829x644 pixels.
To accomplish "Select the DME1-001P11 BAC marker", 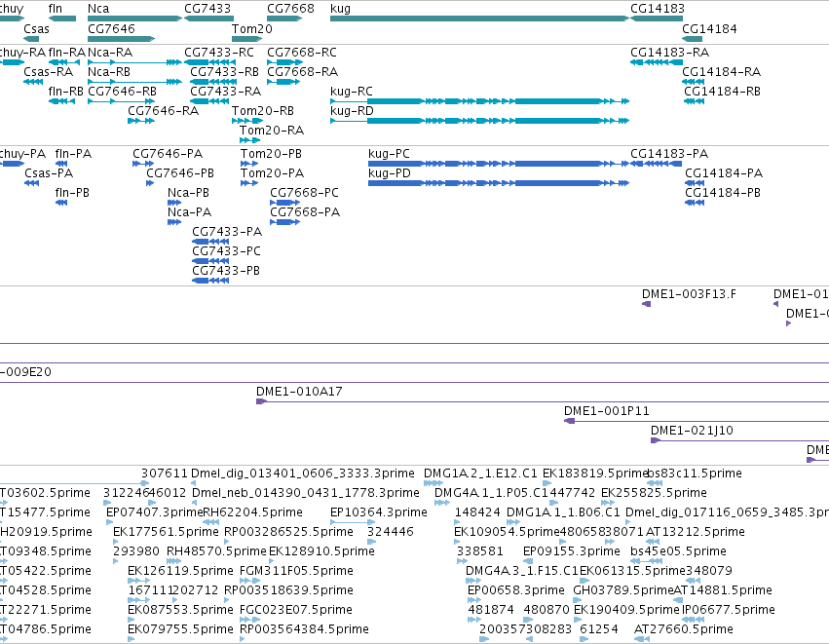I will pyautogui.click(x=570, y=422).
